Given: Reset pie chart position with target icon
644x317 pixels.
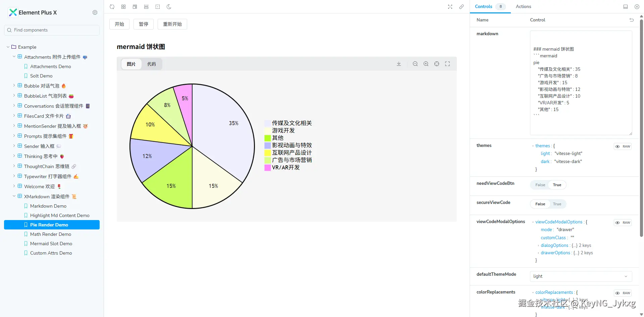Looking at the screenshot, I should [437, 64].
